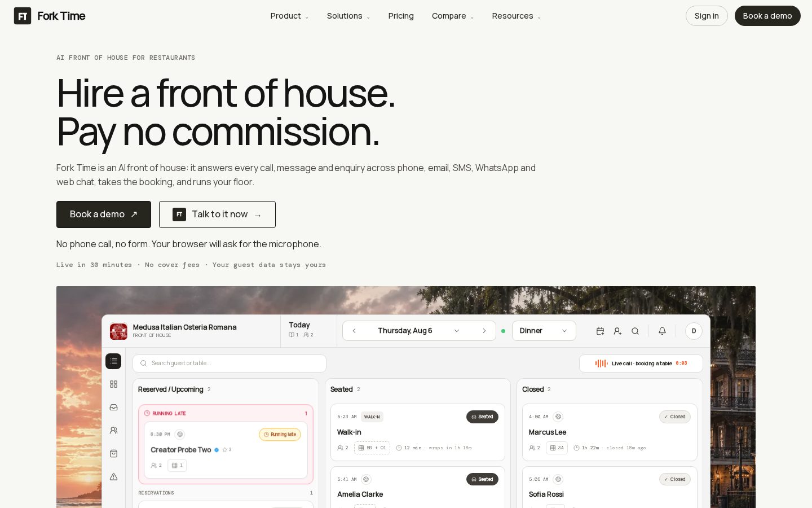This screenshot has height=508, width=812.
Task: Click the table 5B + O1 chip on Walk-in card
Action: [x=372, y=448]
